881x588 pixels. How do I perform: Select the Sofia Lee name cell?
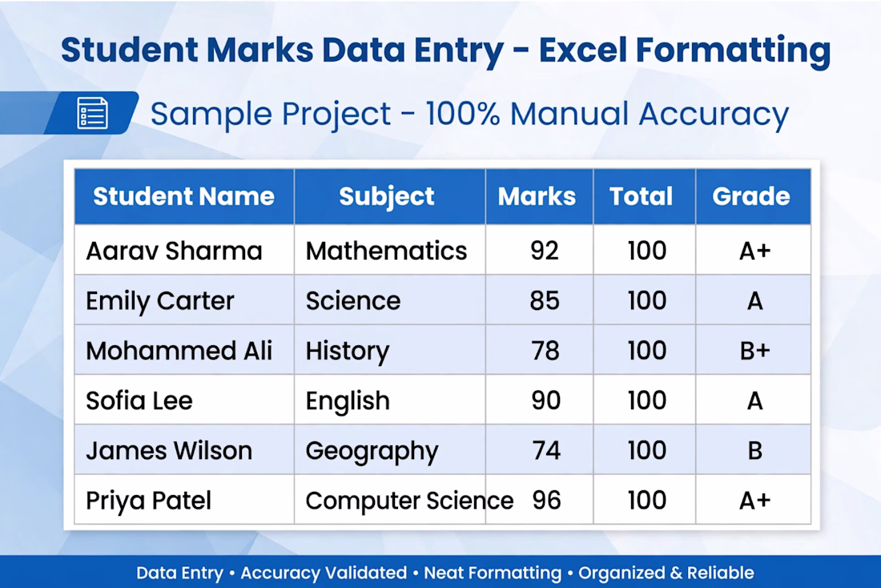coord(183,400)
